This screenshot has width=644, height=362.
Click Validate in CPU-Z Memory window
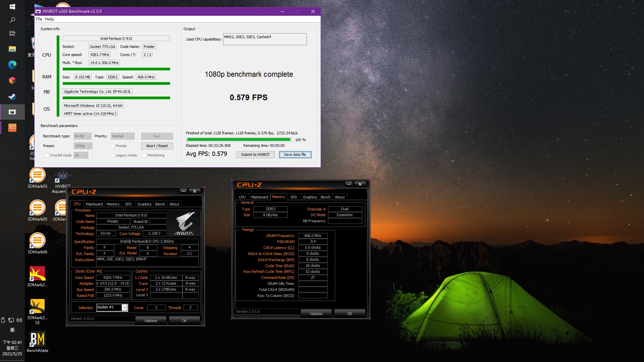point(316,314)
